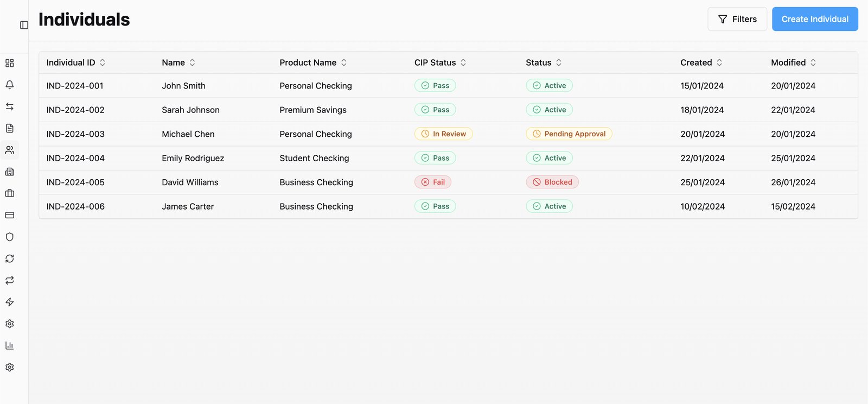
Task: Click the Individuals page heading
Action: pos(84,20)
